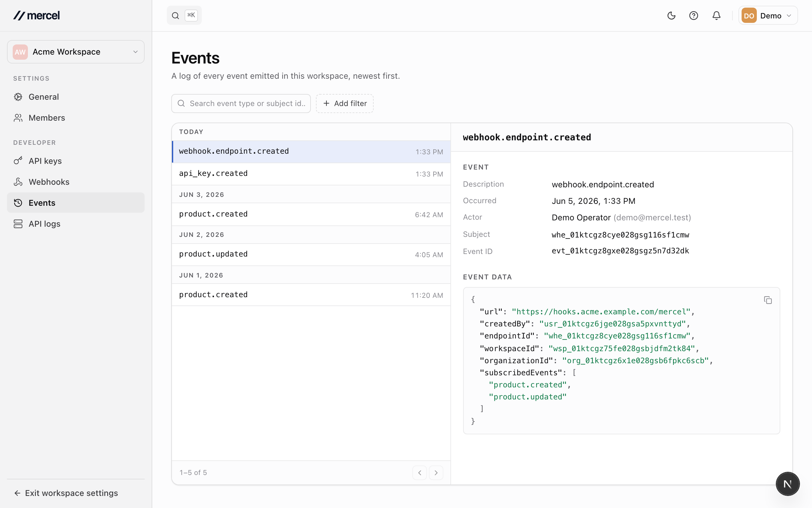Screen dimensions: 812x508
Task: Select the webhook.endpoint.created event row
Action: click(x=311, y=151)
